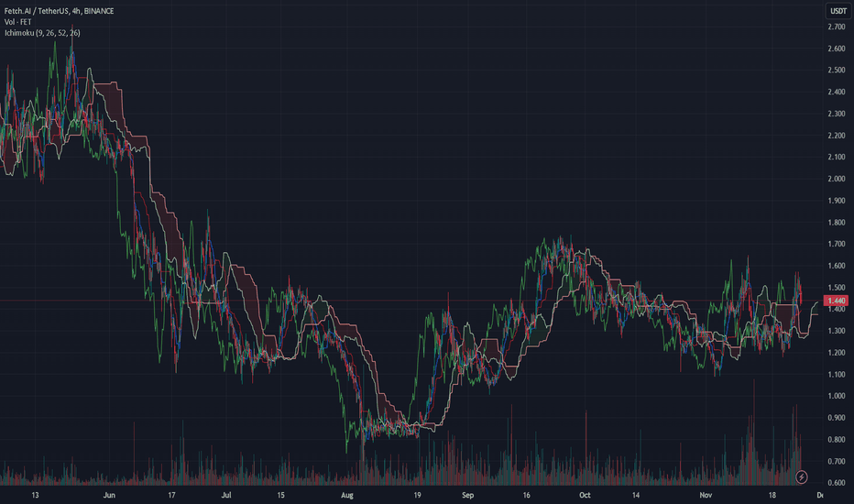
Task: Click the Jul label on time axis
Action: point(226,495)
